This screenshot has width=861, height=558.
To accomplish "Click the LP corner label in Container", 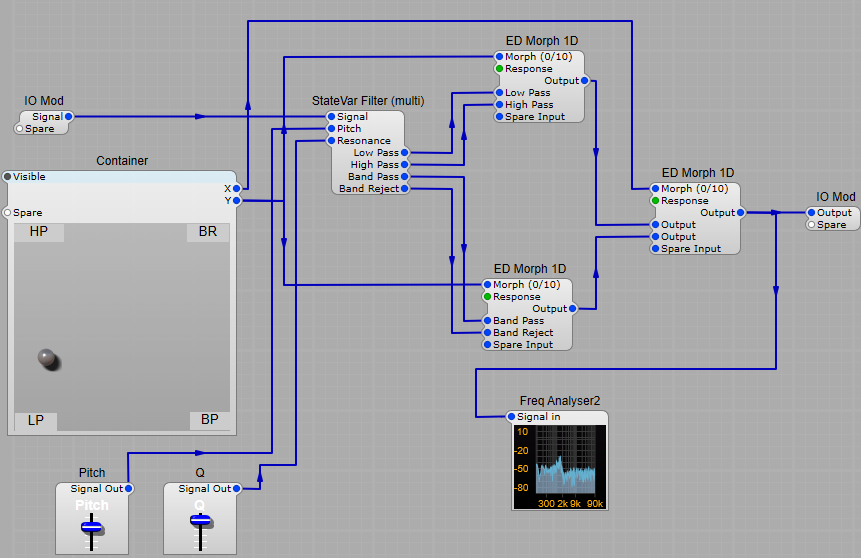I will (x=35, y=421).
